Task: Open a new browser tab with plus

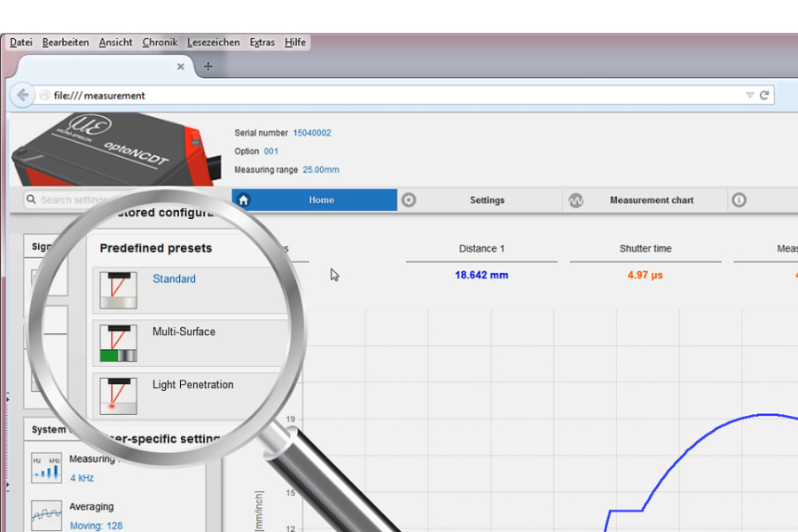Action: tap(208, 66)
